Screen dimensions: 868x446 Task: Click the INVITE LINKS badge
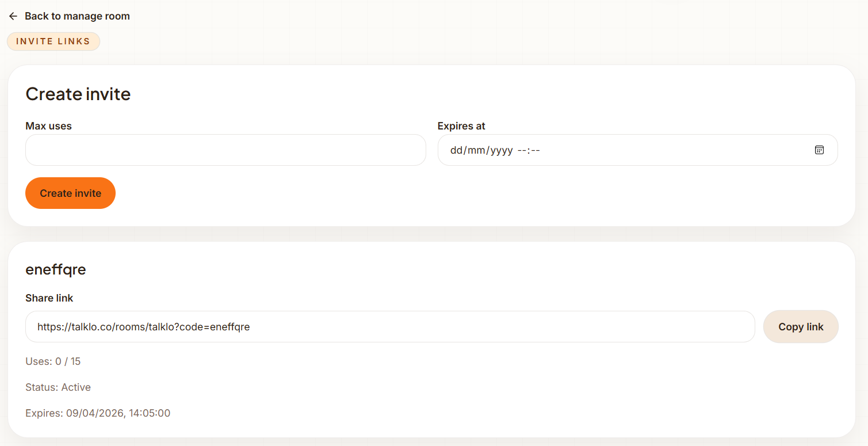coord(53,41)
